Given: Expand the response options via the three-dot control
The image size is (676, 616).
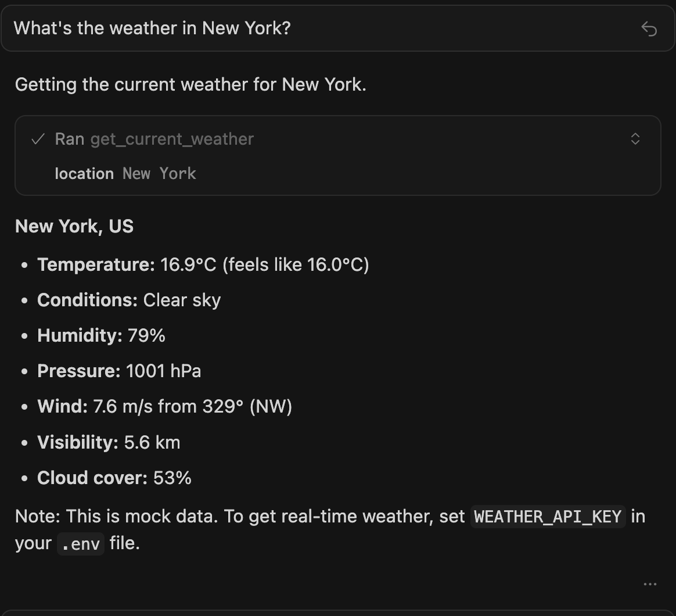Looking at the screenshot, I should pos(650,583).
